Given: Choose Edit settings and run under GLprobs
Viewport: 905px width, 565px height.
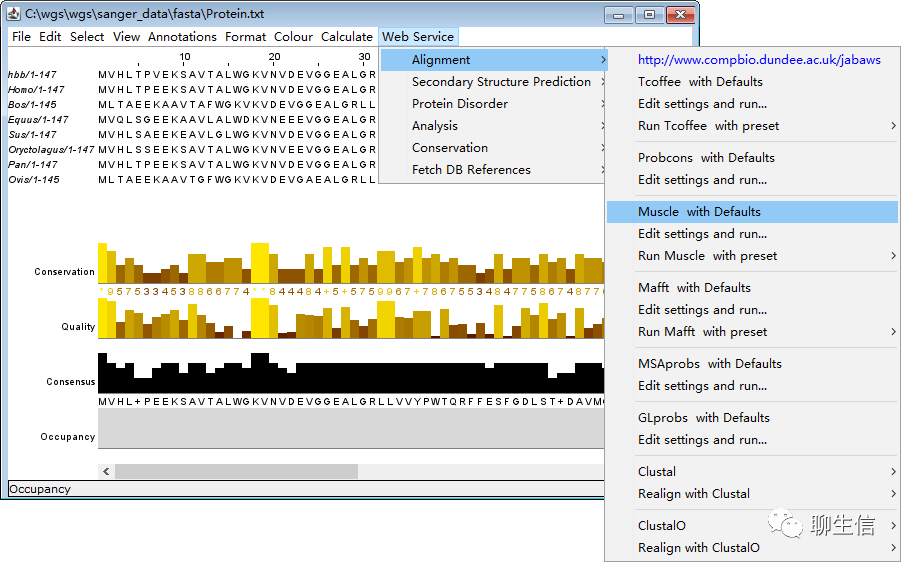Looking at the screenshot, I should tap(753, 439).
